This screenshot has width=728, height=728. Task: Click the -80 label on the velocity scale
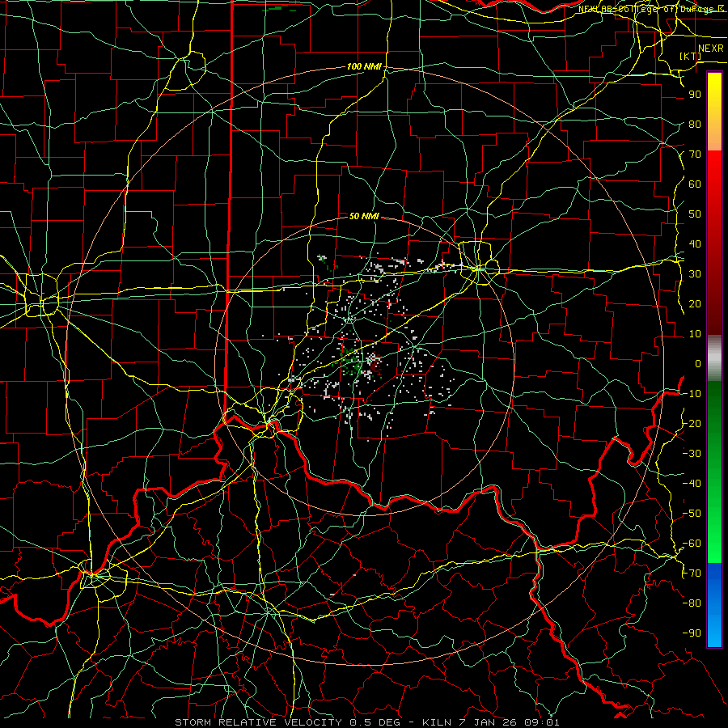click(692, 603)
